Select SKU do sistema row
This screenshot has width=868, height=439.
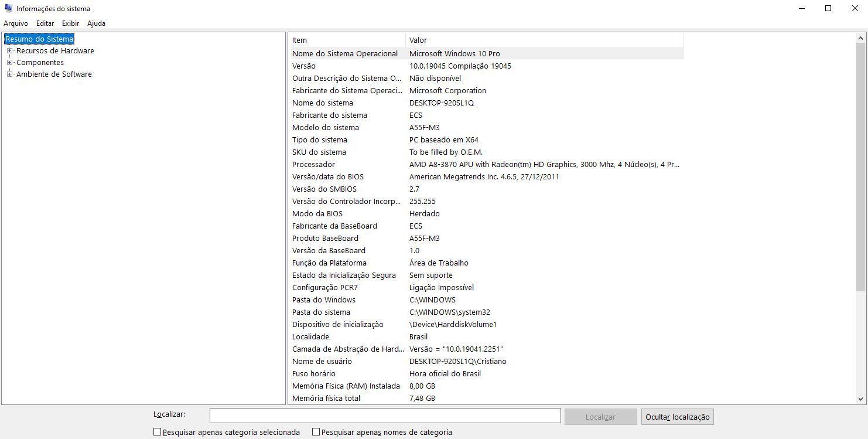point(486,152)
